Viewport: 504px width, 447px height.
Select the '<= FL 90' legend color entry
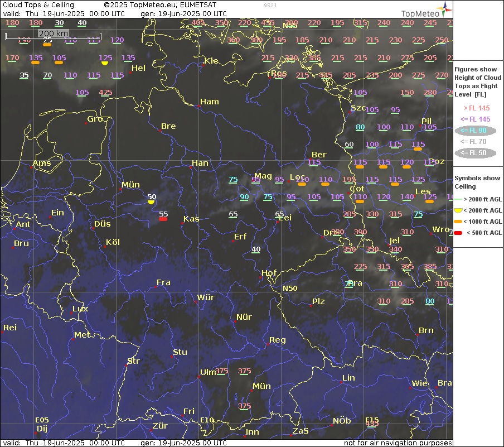pos(475,131)
